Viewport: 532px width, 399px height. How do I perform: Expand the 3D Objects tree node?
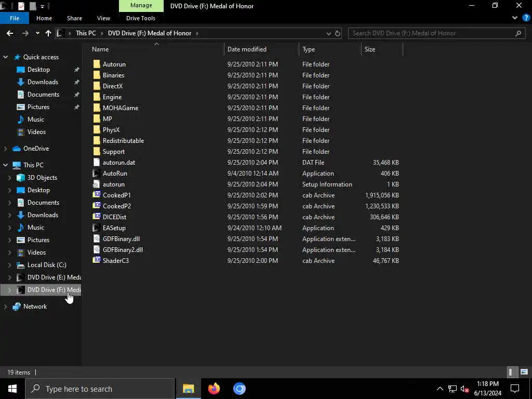click(9, 178)
